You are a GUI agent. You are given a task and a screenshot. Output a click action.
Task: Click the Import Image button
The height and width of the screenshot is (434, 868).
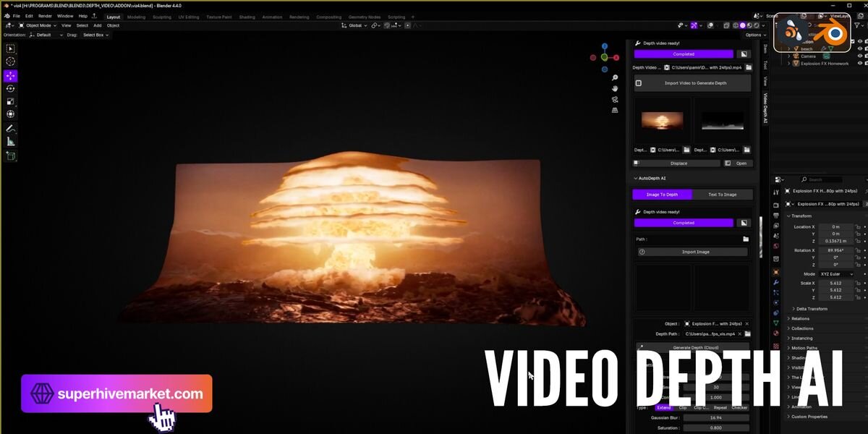692,252
